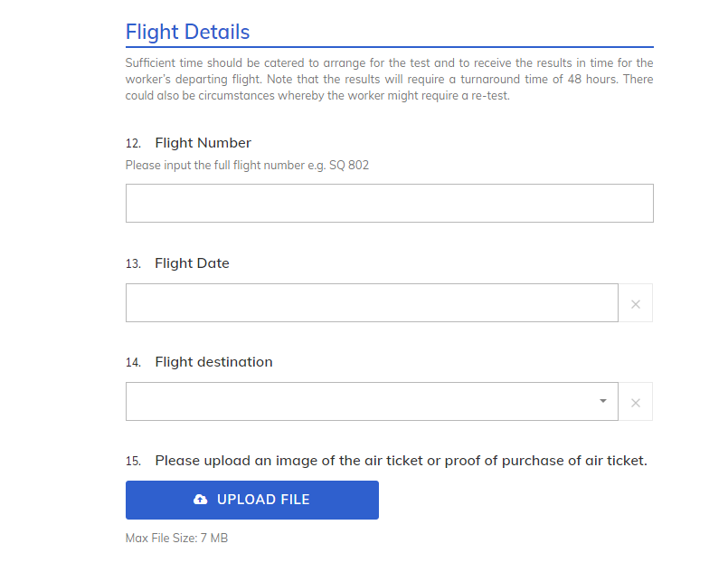Click the Max File Size note

(x=176, y=539)
